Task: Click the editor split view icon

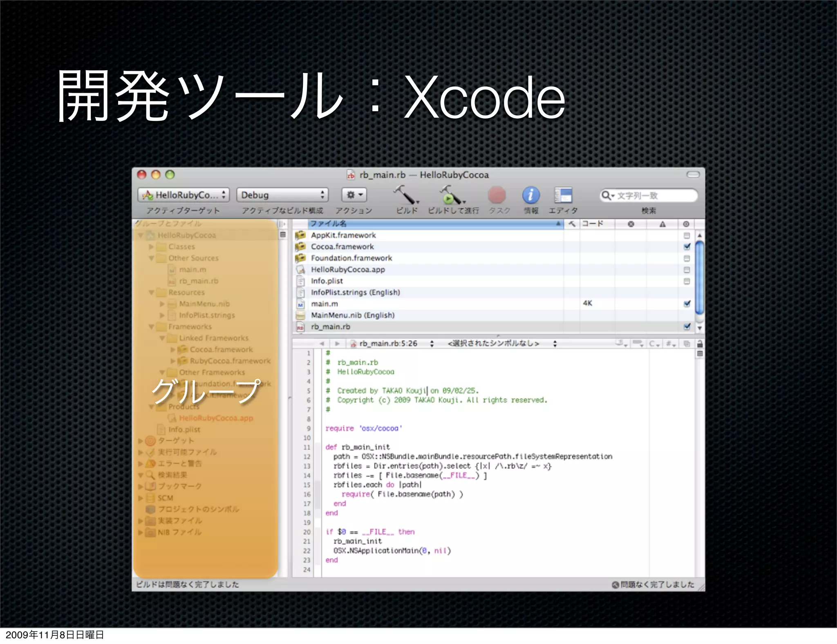Action: click(700, 354)
